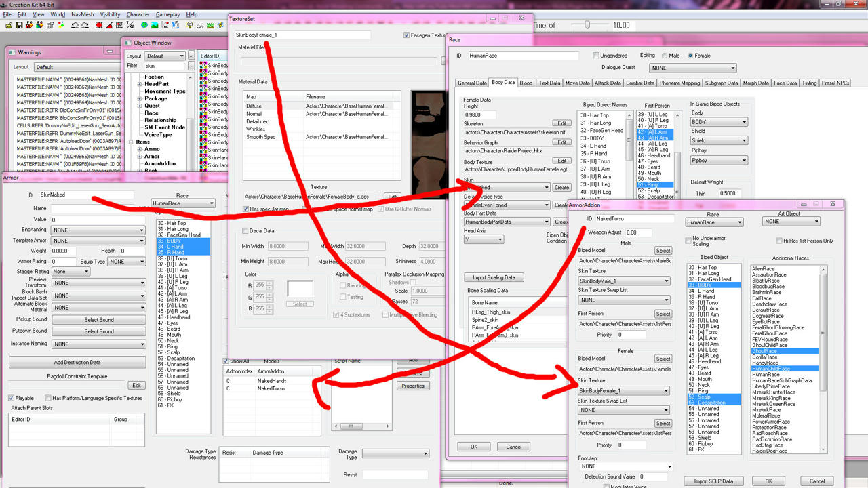
Task: Click the undo arrow toolbar icon
Action: (75, 26)
